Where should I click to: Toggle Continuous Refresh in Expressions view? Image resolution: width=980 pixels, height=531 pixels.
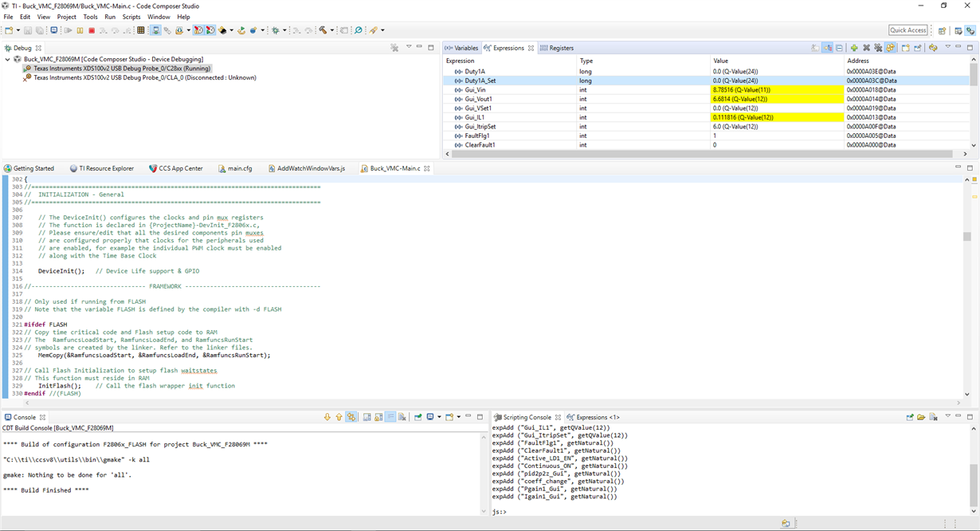(x=890, y=48)
